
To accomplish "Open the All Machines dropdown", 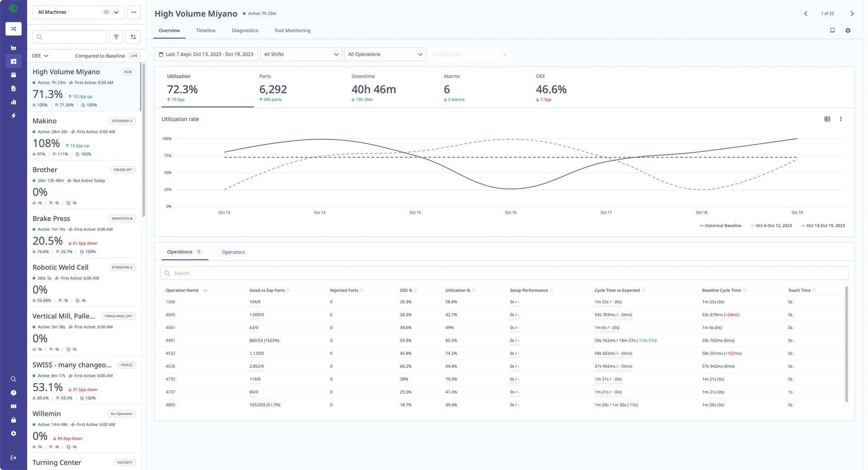I will [78, 12].
